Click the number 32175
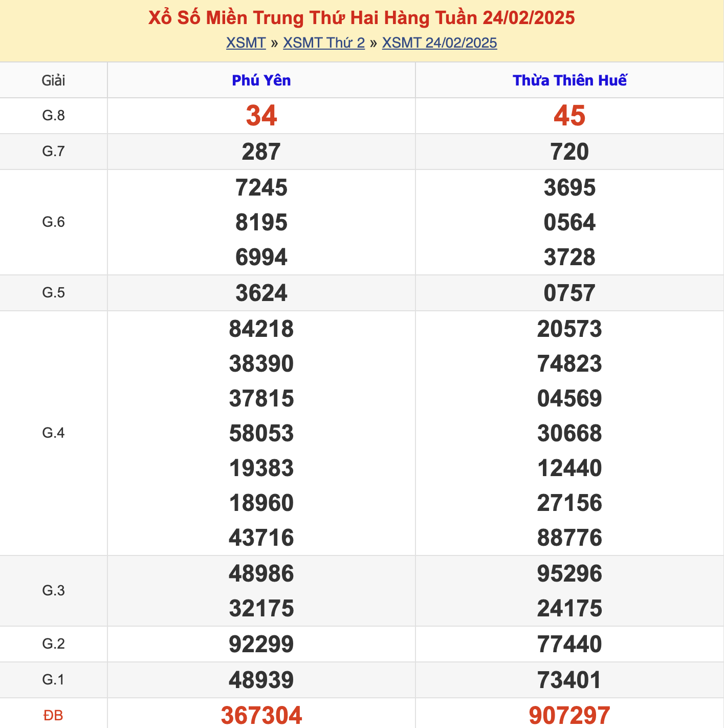This screenshot has height=728, width=724. 261,608
